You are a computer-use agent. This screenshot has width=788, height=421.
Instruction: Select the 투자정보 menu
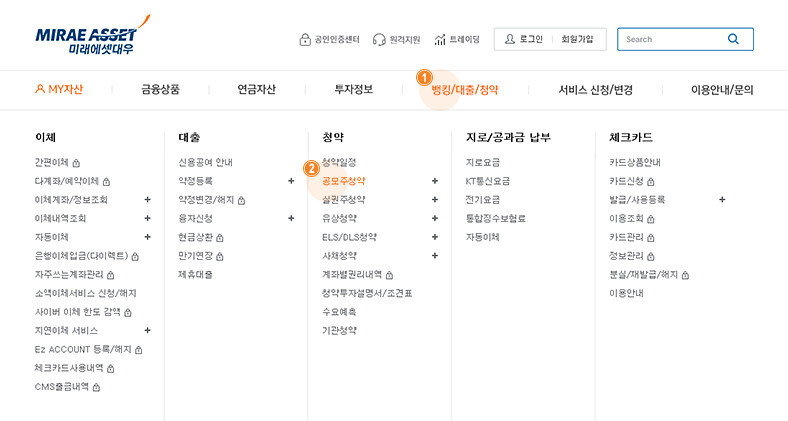tap(354, 89)
